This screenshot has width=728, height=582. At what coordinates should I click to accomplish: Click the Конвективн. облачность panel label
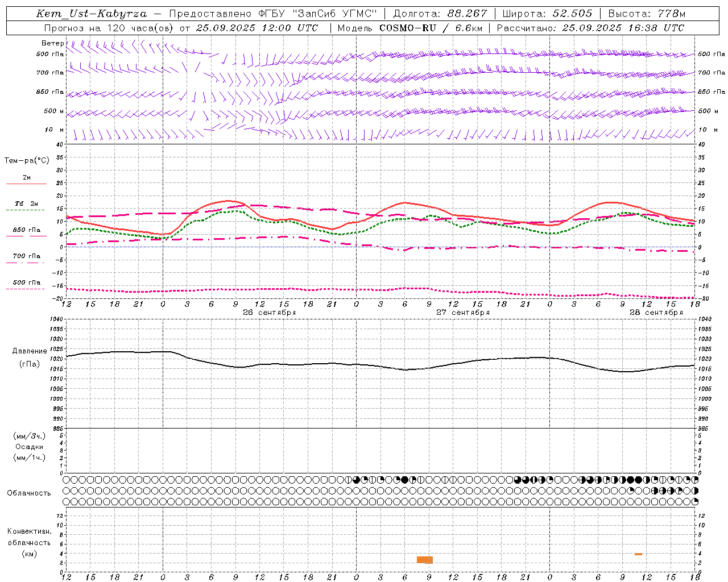[29, 537]
